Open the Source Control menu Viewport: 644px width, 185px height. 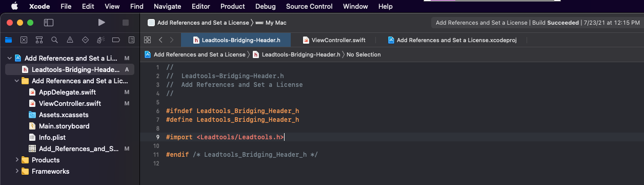[309, 6]
